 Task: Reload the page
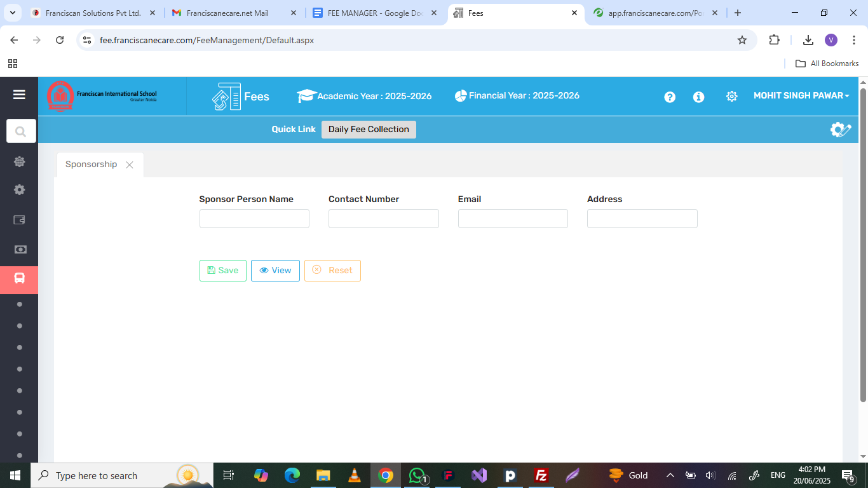tap(60, 40)
